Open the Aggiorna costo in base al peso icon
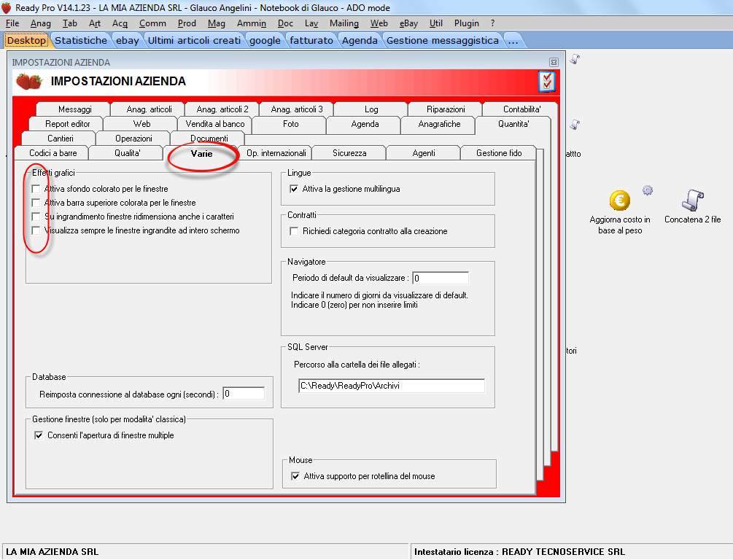Image resolution: width=733 pixels, height=560 pixels. coord(619,201)
